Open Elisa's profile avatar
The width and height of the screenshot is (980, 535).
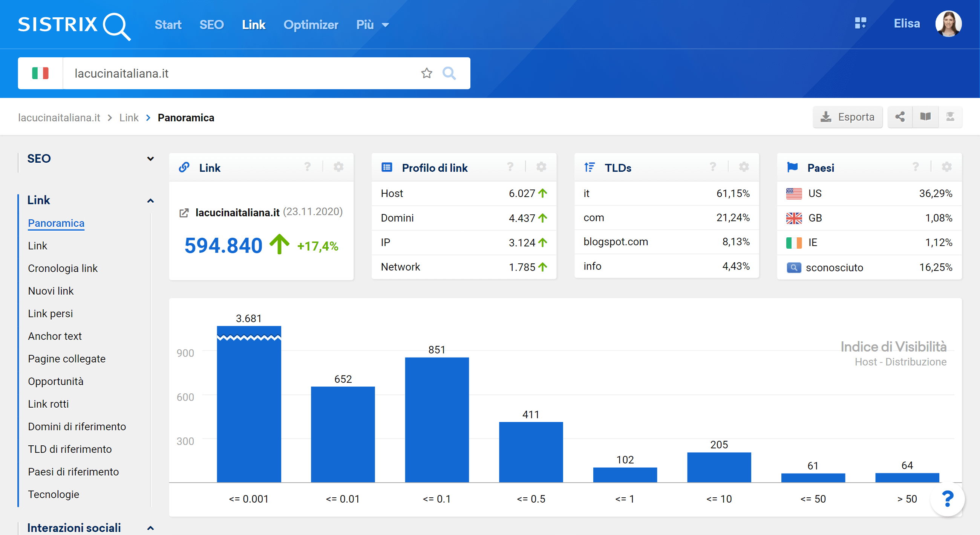coord(948,24)
